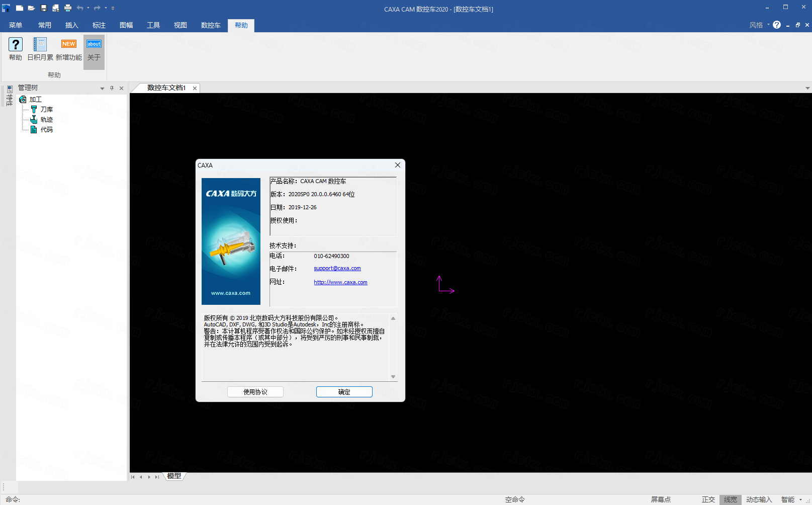Click the Open file folder icon
The width and height of the screenshot is (812, 505).
31,8
